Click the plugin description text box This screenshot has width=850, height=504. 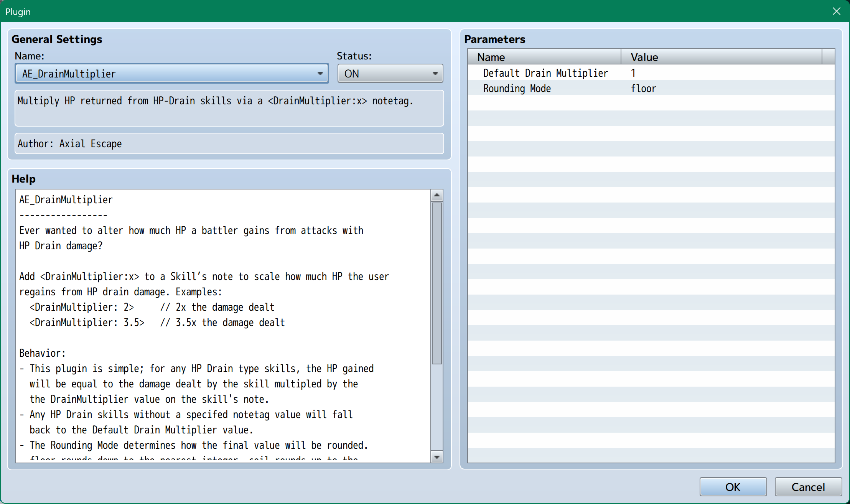(229, 108)
